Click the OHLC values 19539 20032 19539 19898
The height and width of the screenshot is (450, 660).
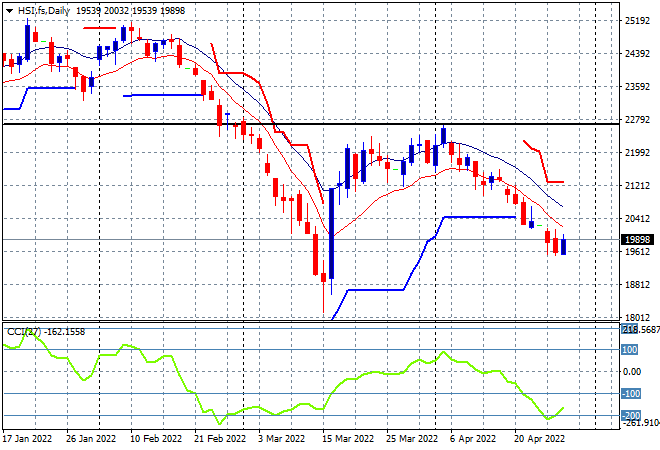pyautogui.click(x=130, y=11)
